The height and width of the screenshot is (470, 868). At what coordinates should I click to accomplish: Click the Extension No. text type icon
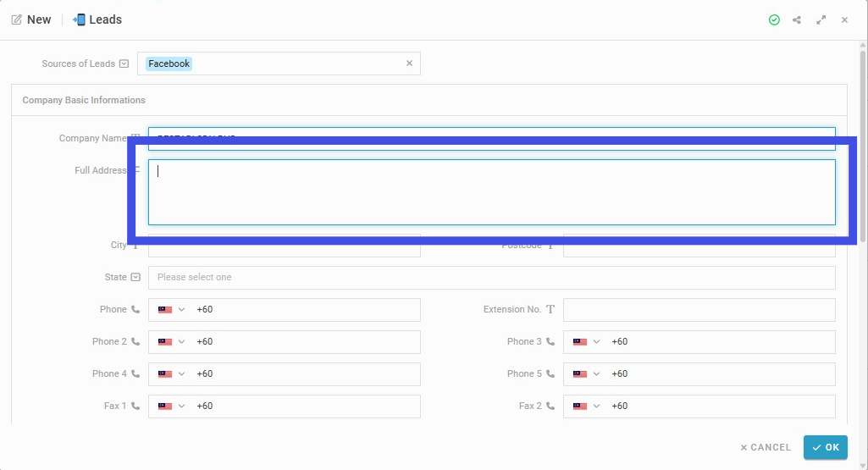(550, 309)
